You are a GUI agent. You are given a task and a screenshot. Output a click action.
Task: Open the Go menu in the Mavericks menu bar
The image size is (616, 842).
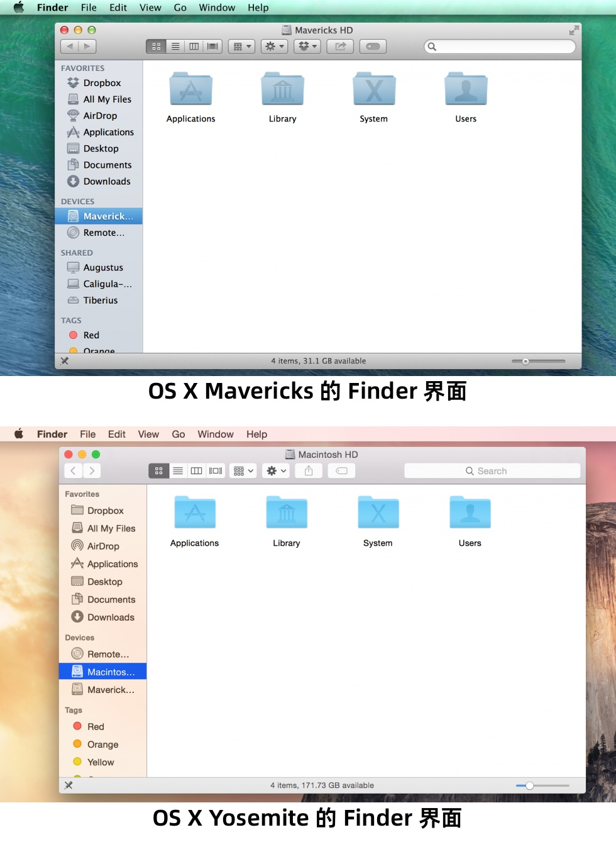[180, 8]
